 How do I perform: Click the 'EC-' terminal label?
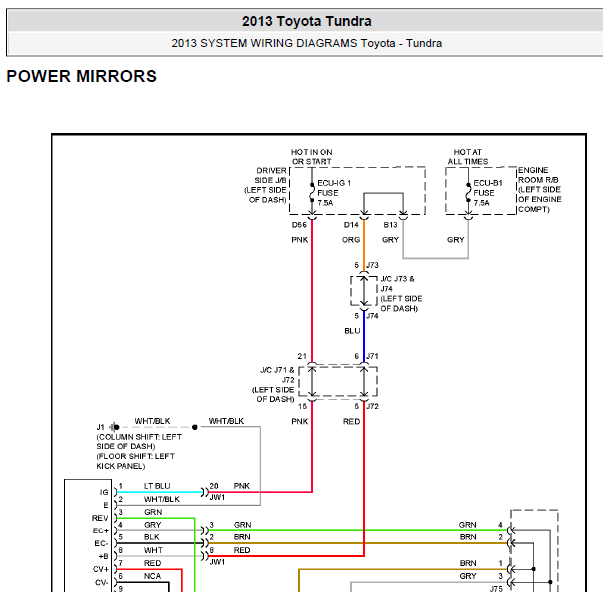(x=102, y=544)
